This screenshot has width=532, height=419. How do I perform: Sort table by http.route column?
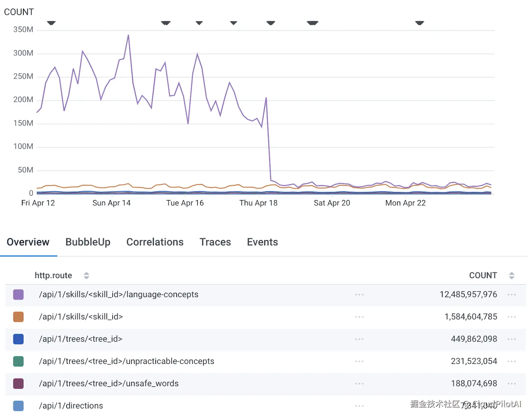[86, 275]
